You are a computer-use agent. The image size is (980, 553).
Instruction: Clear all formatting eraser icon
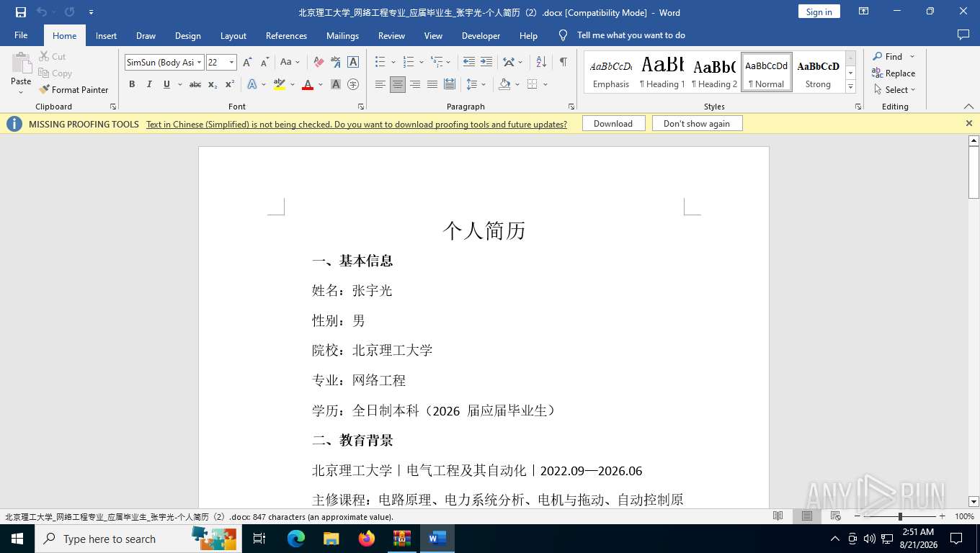(318, 63)
